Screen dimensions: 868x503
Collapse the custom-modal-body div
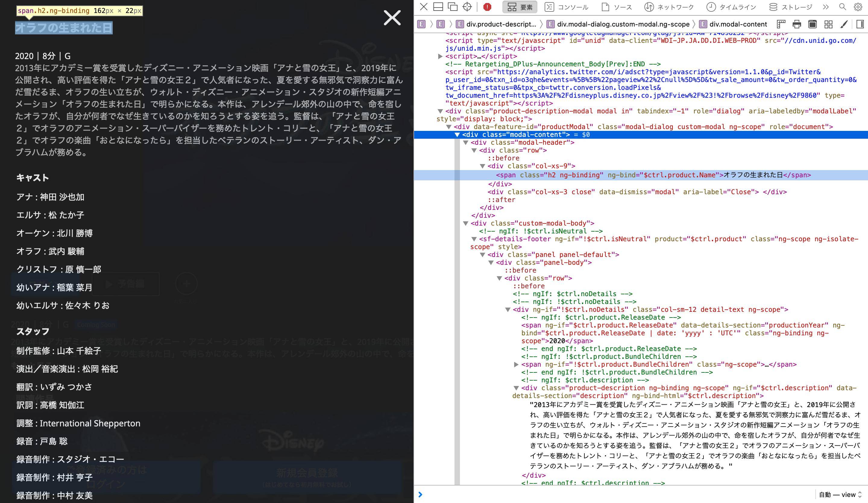tap(465, 223)
